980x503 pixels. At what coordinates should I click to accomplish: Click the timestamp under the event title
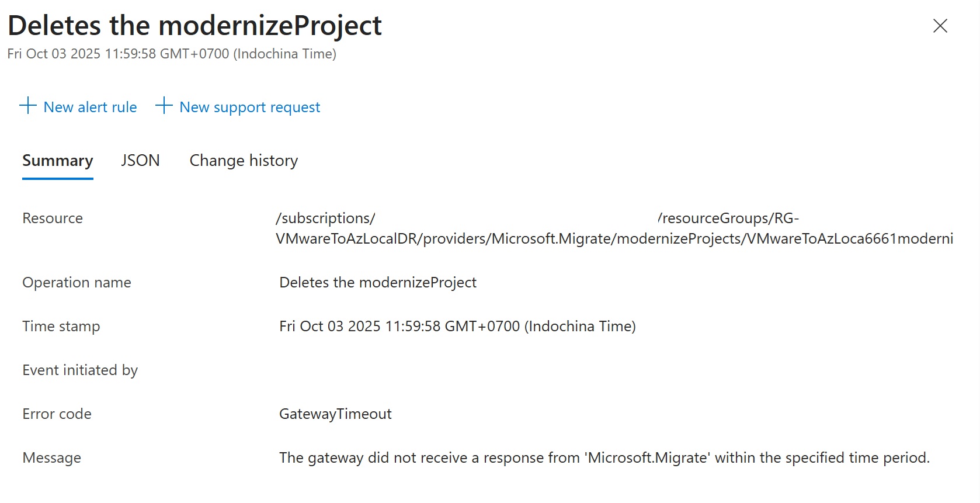172,53
